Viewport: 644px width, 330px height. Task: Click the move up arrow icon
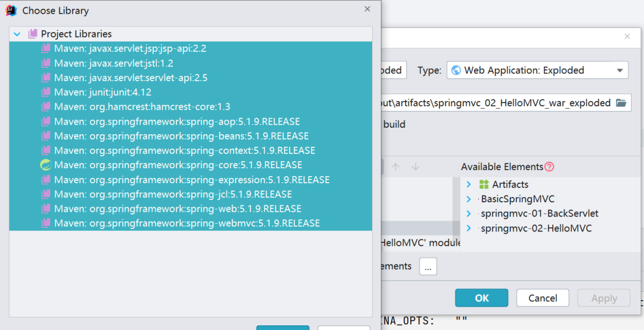tap(395, 167)
